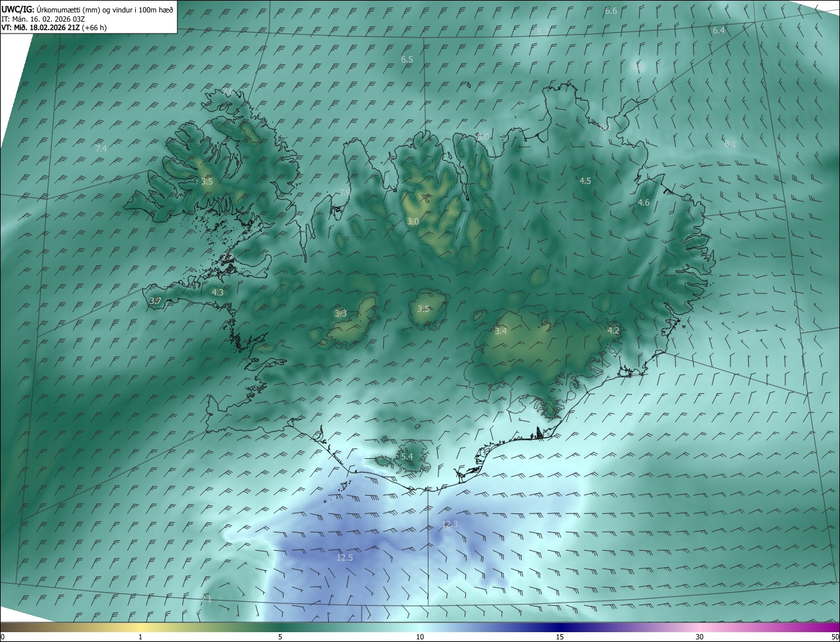Click the 3.5 value on the central ice cap

coord(423,309)
